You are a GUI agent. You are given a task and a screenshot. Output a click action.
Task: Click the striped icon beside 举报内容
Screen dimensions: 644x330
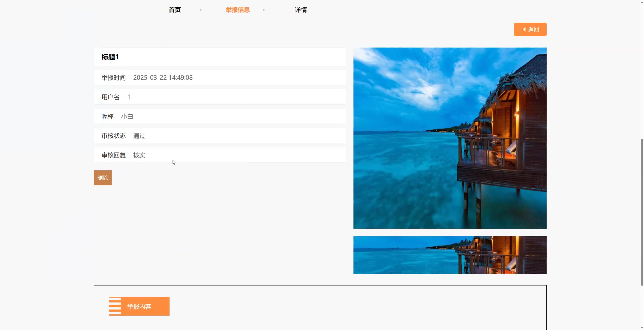(x=115, y=306)
